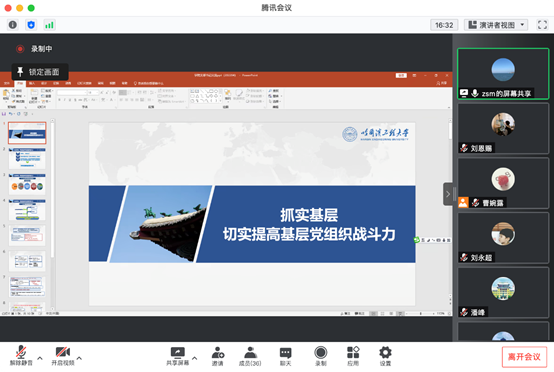Open the settings (设置) gear
This screenshot has height=372, width=554.
[385, 356]
